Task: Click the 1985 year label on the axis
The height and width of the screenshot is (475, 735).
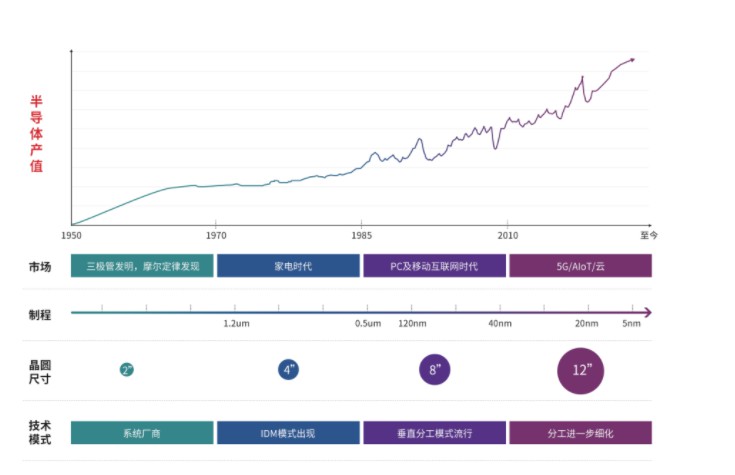Action: point(361,235)
